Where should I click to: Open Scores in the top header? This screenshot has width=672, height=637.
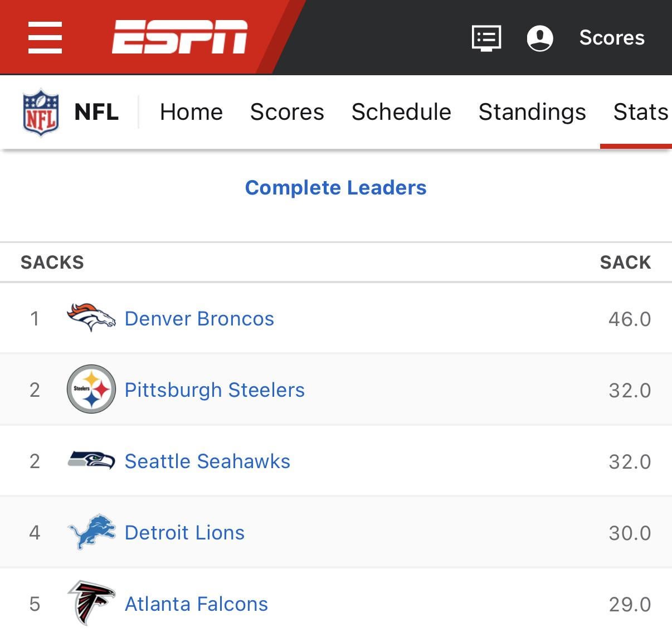611,38
